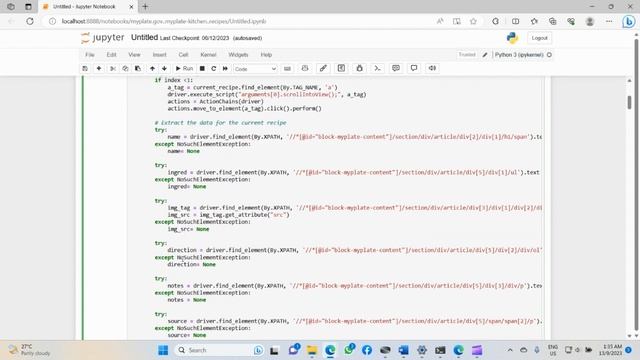The height and width of the screenshot is (360, 640).
Task: Insert a cell below with plus icon
Action: point(99,69)
